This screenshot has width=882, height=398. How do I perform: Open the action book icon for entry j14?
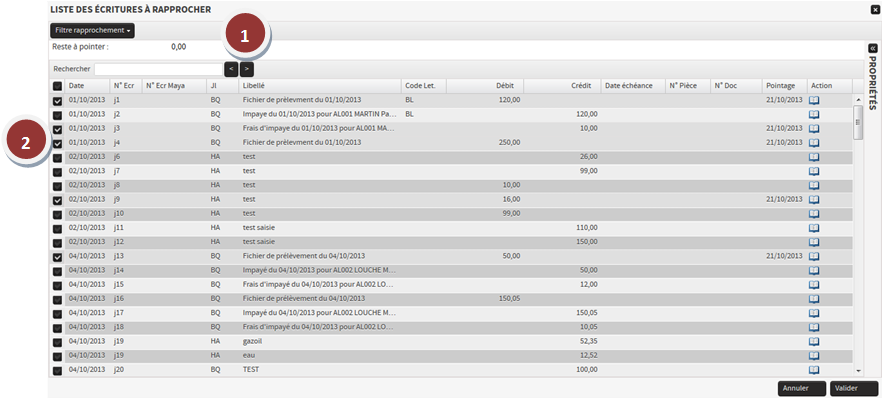813,270
